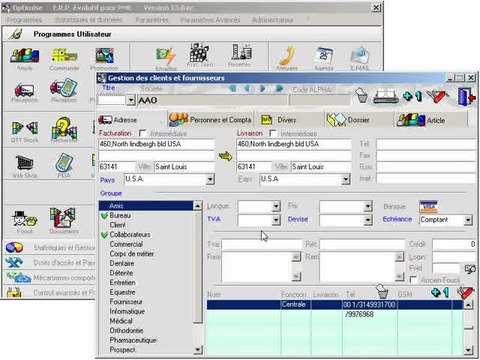
Task: Click the Groupe list scrollbar thumb
Action: point(198,267)
